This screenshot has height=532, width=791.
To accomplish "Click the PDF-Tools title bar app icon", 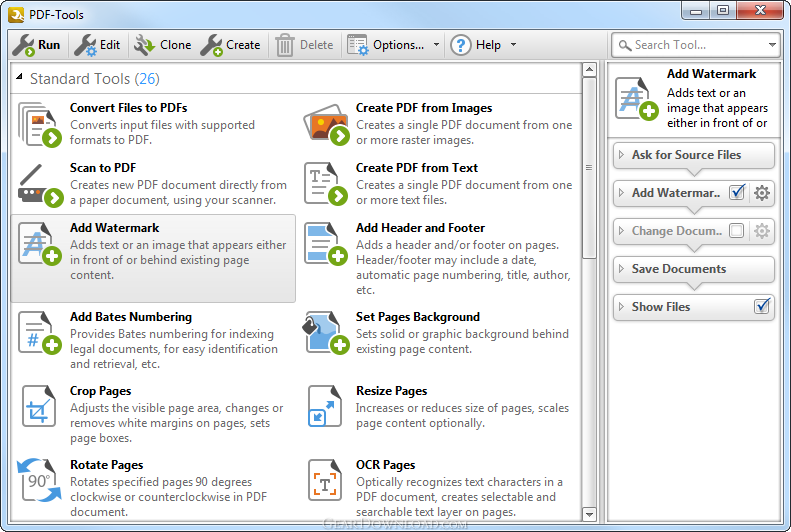I will coord(16,15).
